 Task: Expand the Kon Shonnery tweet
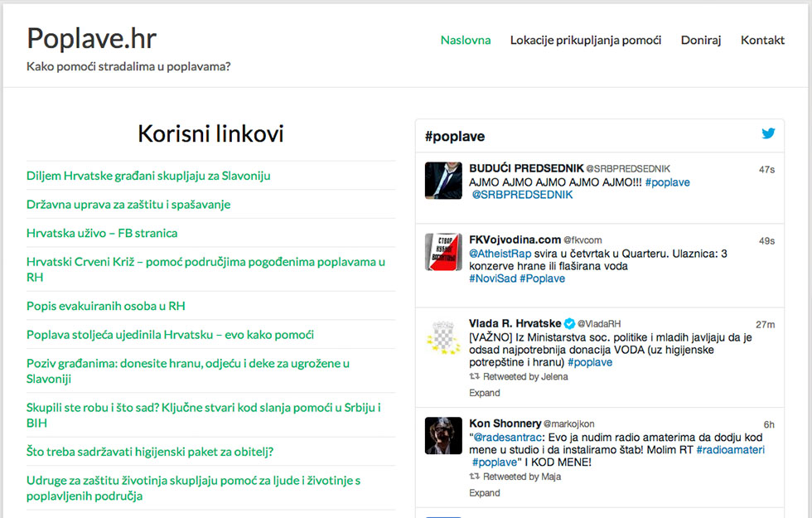[x=485, y=492]
